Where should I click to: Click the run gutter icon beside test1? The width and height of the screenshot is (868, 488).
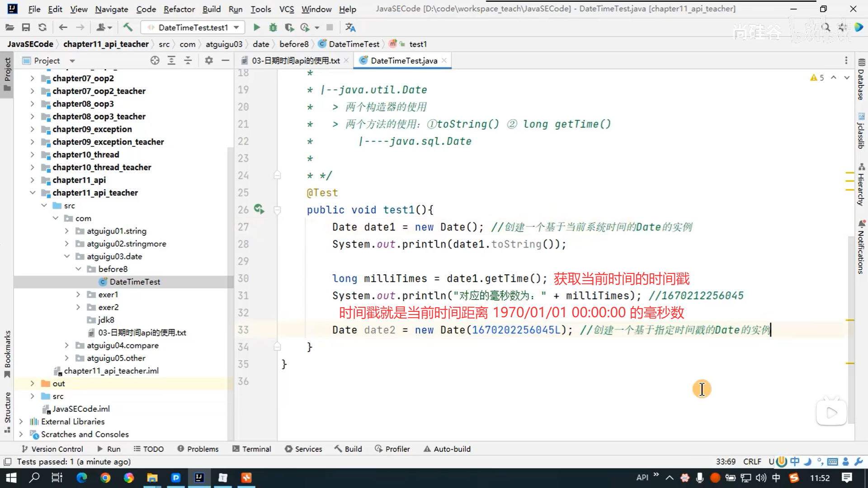(259, 209)
